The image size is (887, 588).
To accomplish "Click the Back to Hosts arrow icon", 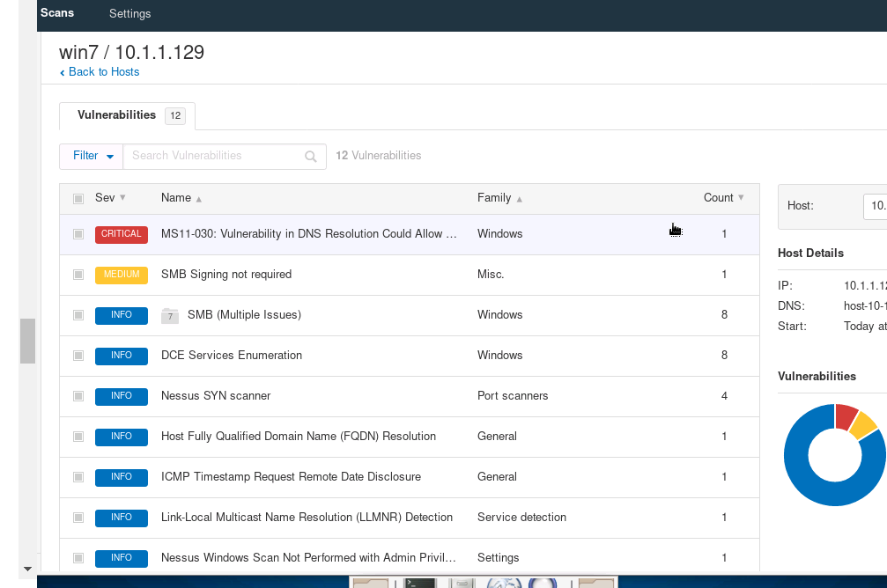I will click(x=63, y=72).
